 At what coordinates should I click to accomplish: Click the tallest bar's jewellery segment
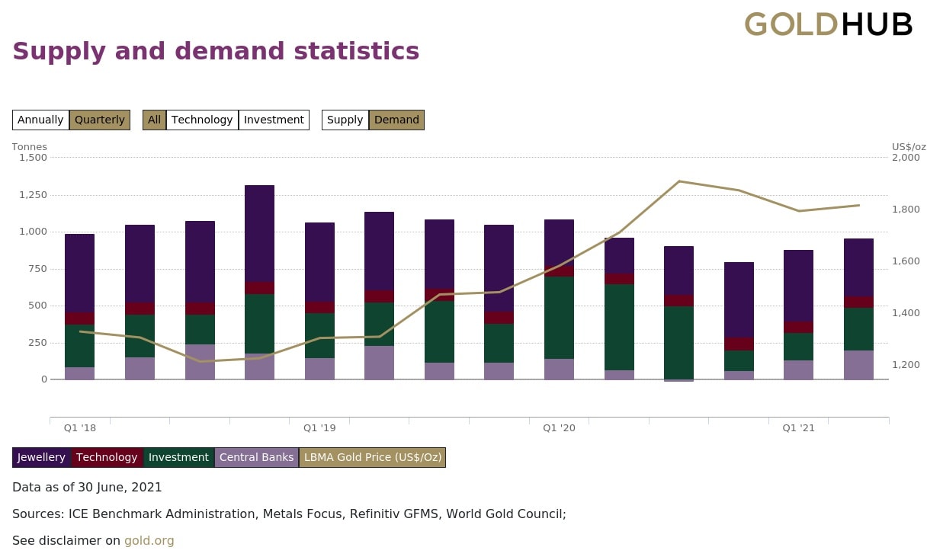point(259,232)
